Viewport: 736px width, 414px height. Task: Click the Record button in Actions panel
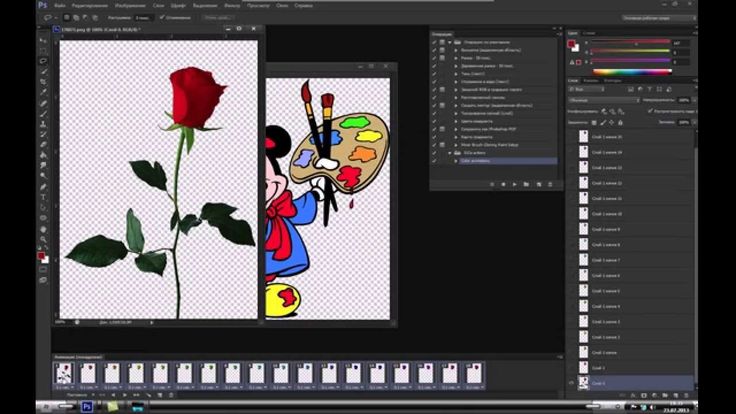pos(503,184)
